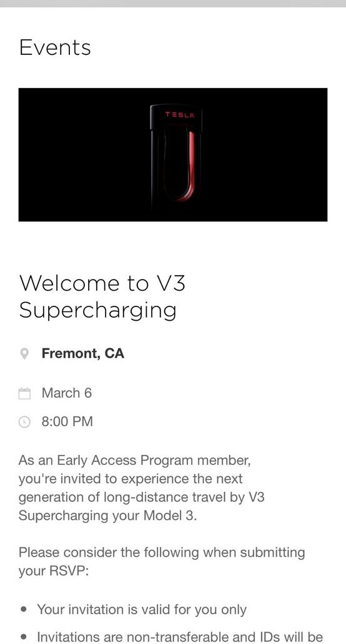Image resolution: width=346 pixels, height=644 pixels.
Task: Click the clock icon beside 8:00 PM
Action: point(24,422)
